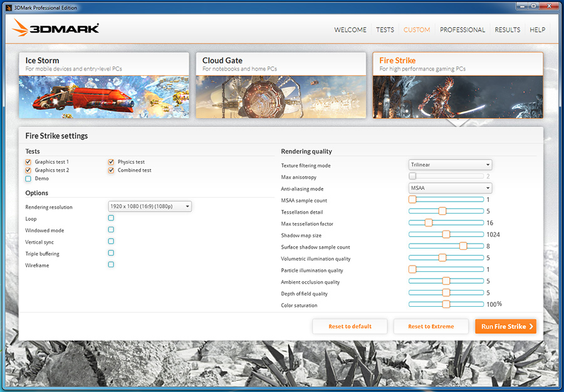Viewport: 564px width, 392px height.
Task: Open the Rendering resolution dropdown
Action: (x=150, y=206)
